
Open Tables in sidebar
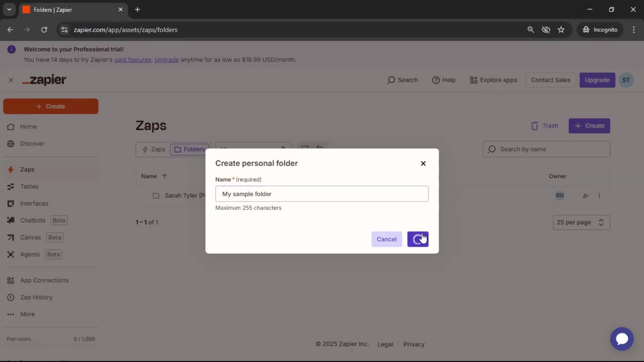[50, 186]
